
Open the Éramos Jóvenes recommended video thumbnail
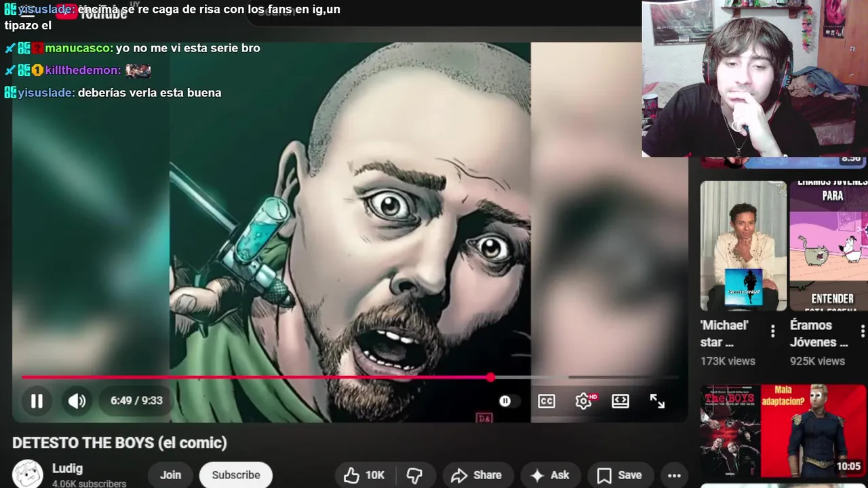tap(829, 245)
